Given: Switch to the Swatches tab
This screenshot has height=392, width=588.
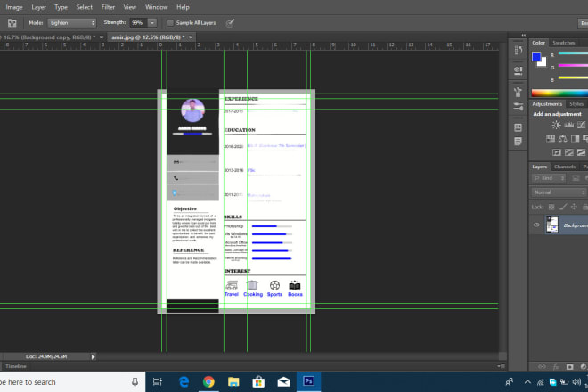Looking at the screenshot, I should pyautogui.click(x=564, y=43).
